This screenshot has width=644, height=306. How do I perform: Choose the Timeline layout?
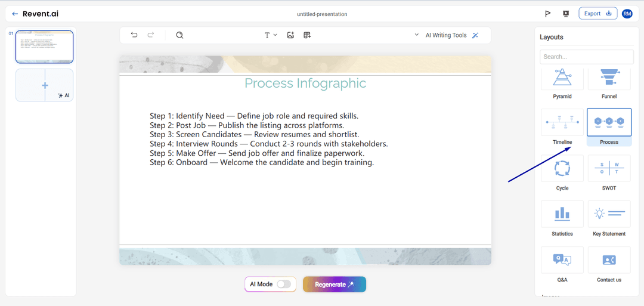point(562,126)
